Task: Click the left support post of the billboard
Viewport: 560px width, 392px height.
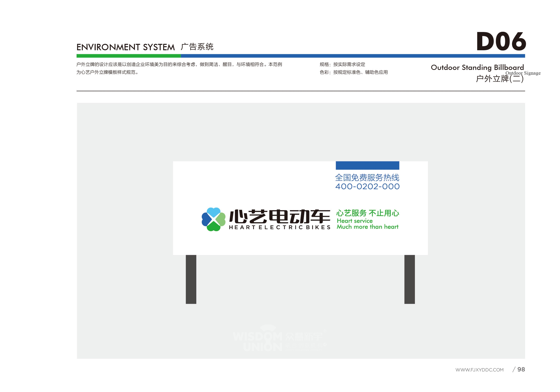Action: point(191,279)
